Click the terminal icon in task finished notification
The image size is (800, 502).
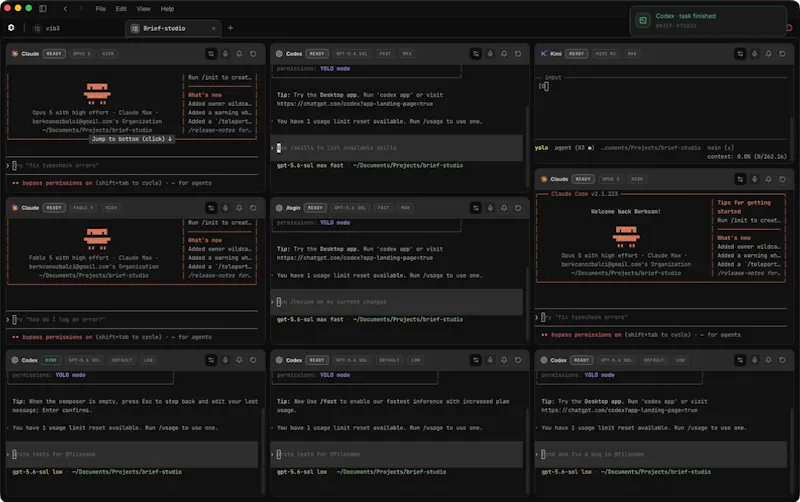643,20
